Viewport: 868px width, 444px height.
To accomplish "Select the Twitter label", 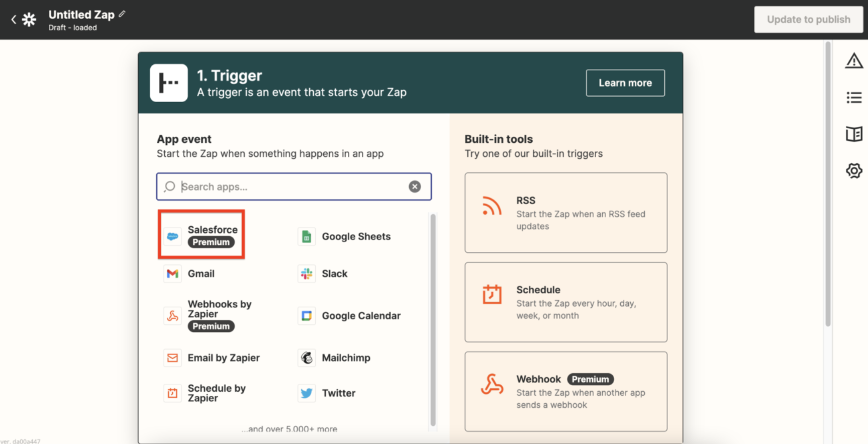I will [339, 393].
